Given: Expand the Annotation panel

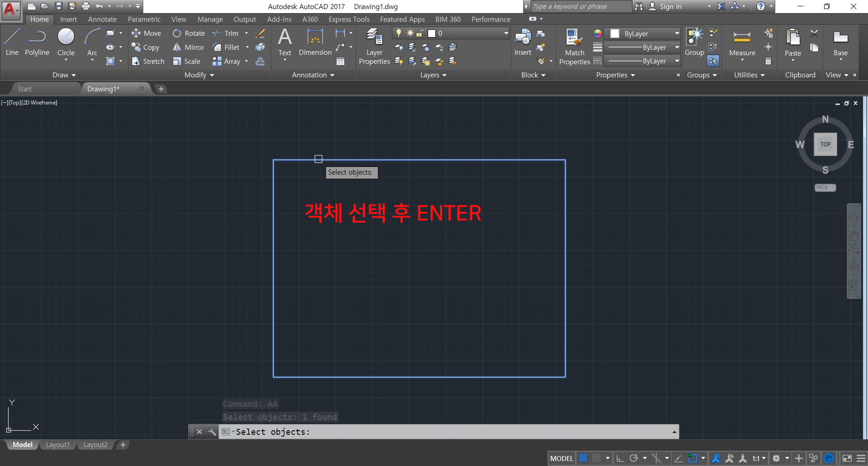Looking at the screenshot, I should click(x=313, y=75).
